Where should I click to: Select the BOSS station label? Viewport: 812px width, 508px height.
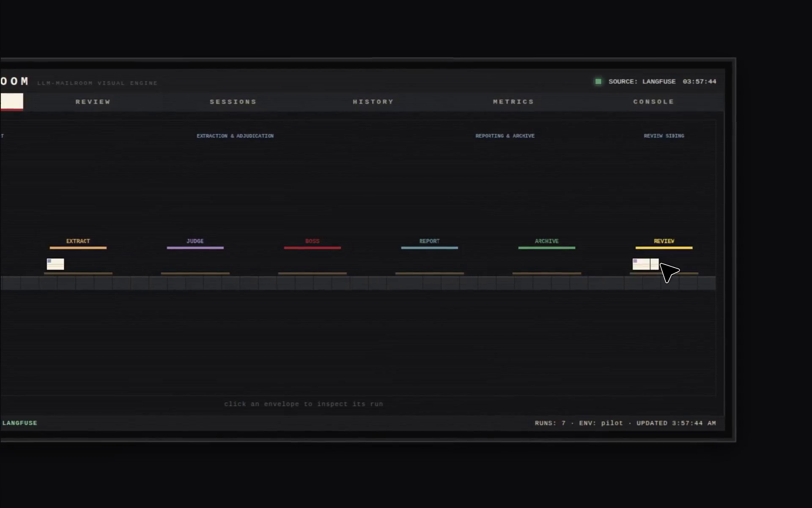tap(313, 241)
